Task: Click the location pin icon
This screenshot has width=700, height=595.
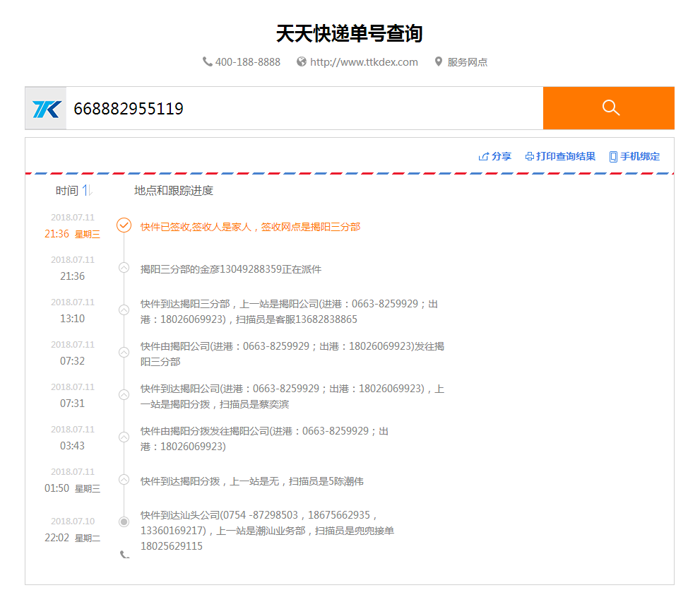Action: (439, 61)
